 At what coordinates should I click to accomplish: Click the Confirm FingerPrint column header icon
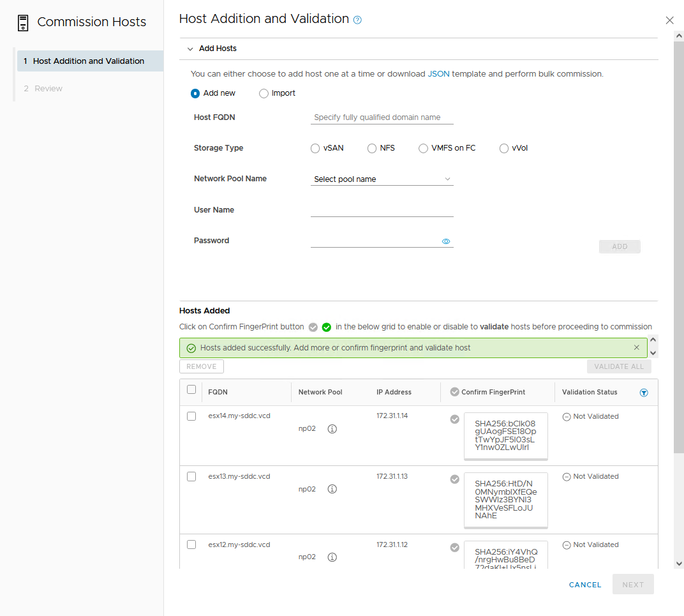click(454, 392)
